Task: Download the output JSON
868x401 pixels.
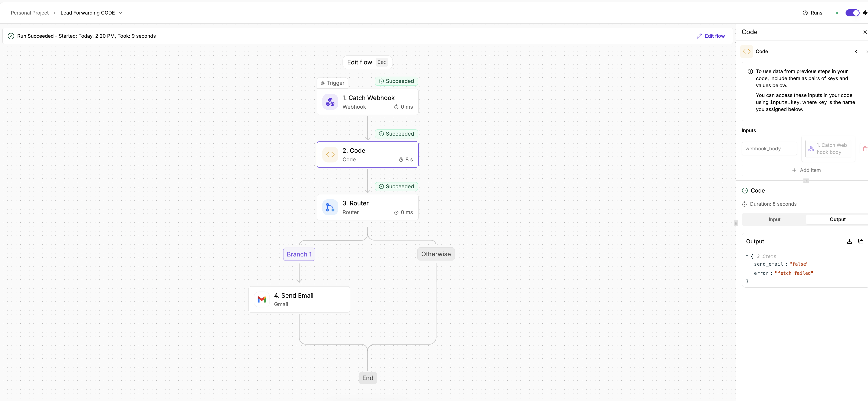Action: tap(849, 241)
